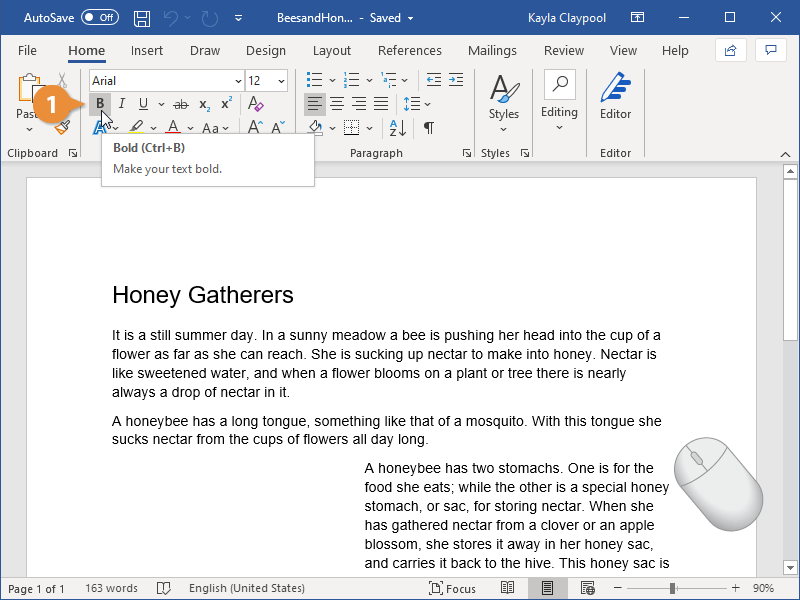Switch to the References tab
The height and width of the screenshot is (600, 800).
[409, 51]
